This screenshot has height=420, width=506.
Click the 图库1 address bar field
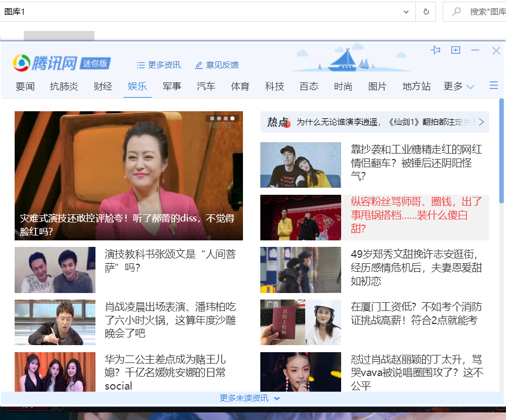point(208,11)
